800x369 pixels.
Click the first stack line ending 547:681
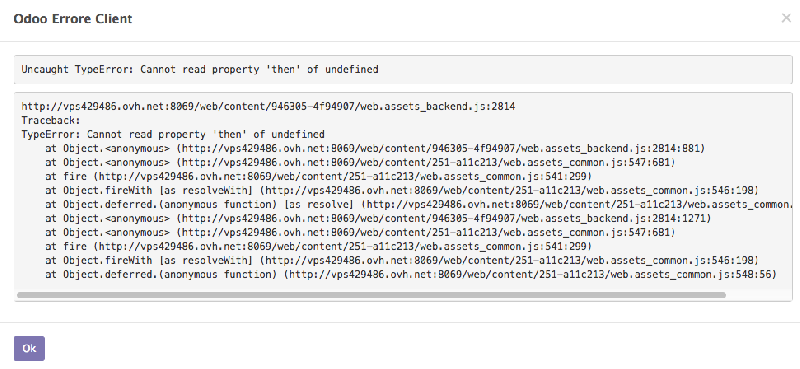(360, 162)
